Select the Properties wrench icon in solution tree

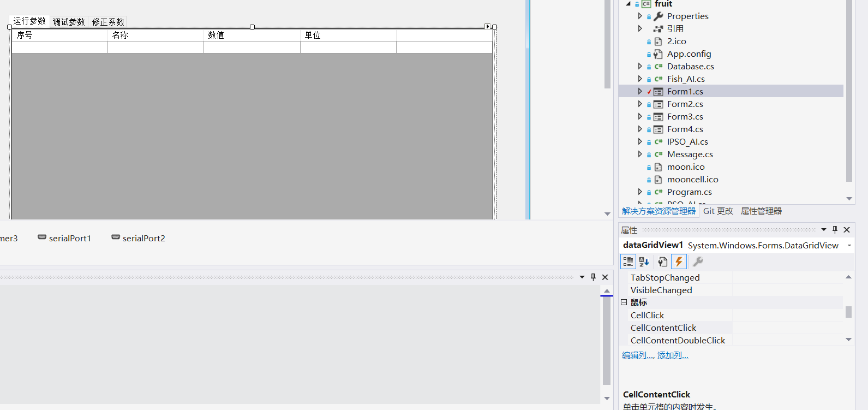(659, 16)
